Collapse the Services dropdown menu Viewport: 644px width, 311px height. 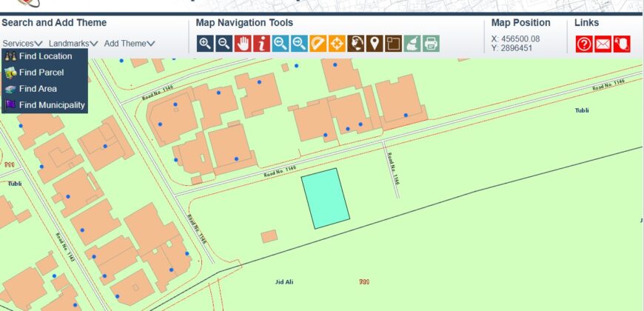point(23,43)
